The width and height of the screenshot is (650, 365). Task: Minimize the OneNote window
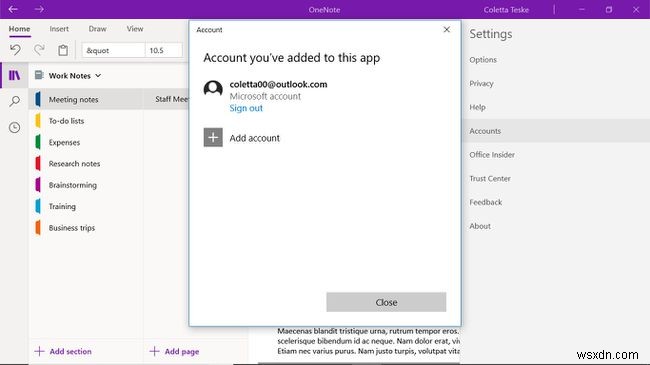pos(582,9)
